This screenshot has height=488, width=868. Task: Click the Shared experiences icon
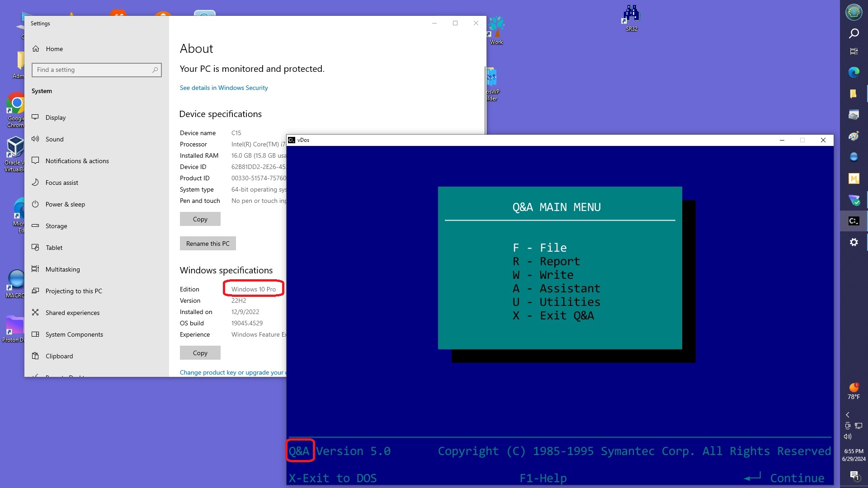[x=35, y=313]
